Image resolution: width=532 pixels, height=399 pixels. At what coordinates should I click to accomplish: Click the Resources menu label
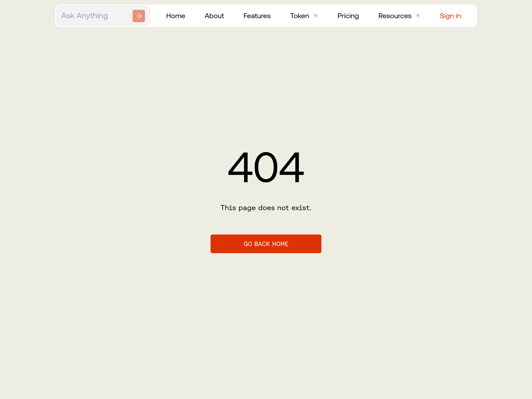tap(395, 16)
